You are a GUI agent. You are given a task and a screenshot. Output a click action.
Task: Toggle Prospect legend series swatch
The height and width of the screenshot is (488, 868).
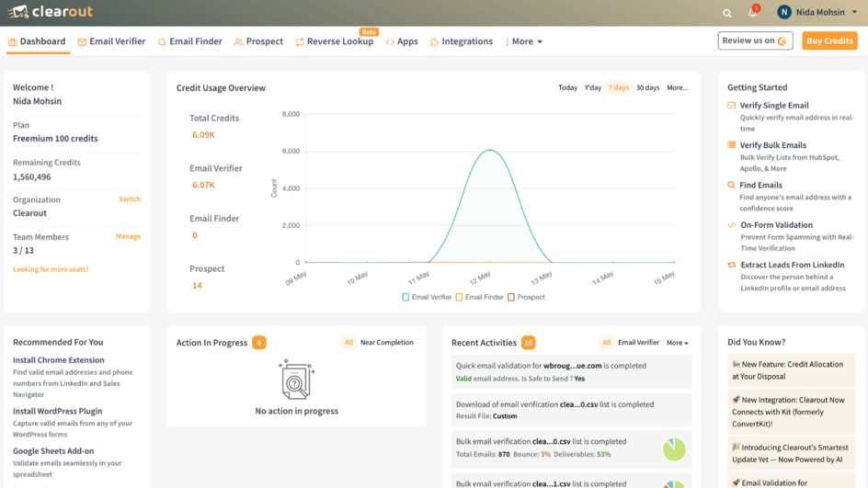511,298
